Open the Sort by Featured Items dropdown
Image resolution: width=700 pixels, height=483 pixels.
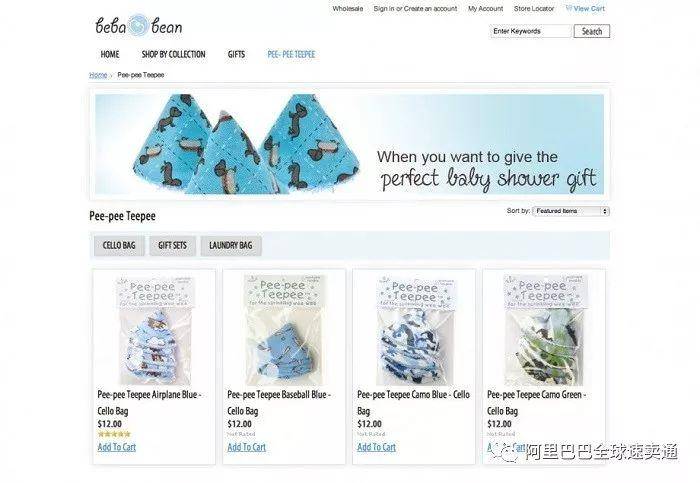[571, 211]
